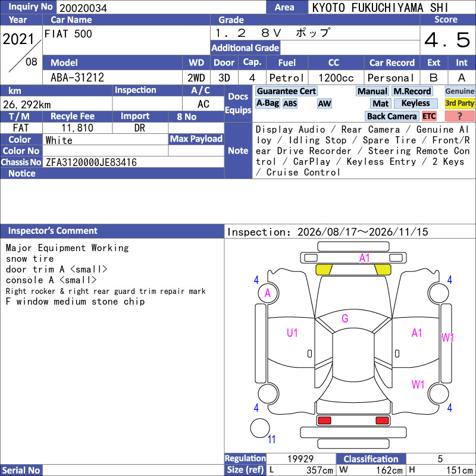
Task: Click the 1200cc engine value
Action: pos(336,78)
